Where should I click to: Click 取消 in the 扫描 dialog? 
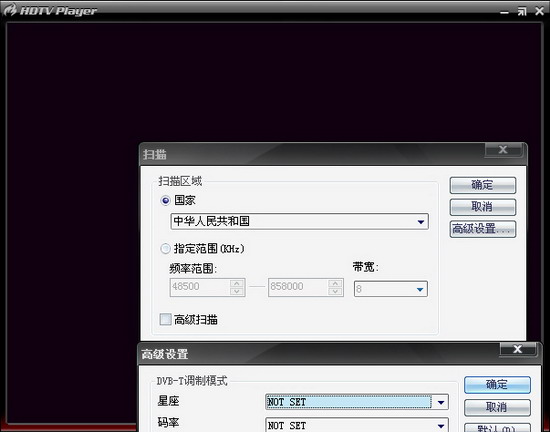(x=483, y=207)
